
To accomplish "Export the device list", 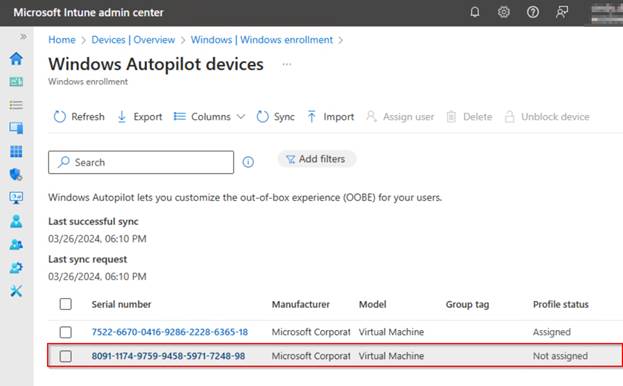I will (140, 117).
